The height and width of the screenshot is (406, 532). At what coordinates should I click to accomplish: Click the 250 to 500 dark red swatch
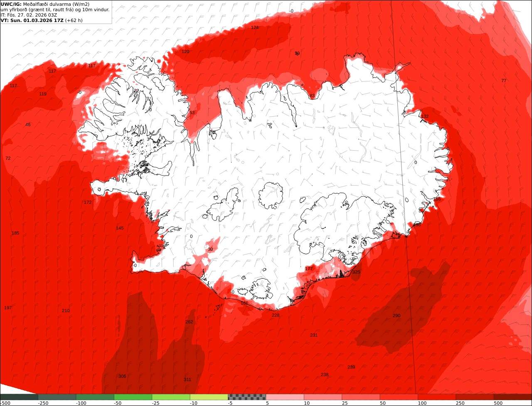click(475, 397)
